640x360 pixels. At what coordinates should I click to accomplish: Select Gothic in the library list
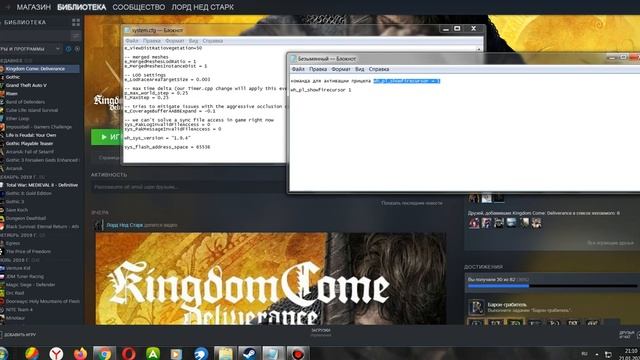(x=13, y=77)
